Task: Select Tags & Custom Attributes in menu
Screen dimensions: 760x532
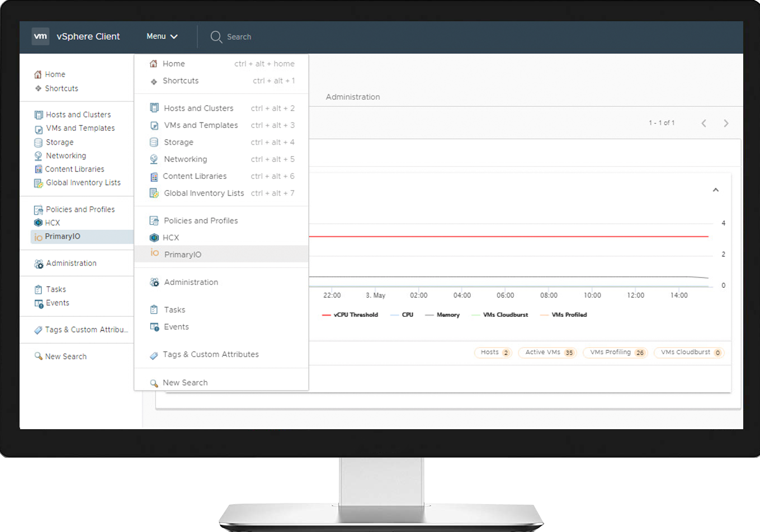Action: point(221,354)
